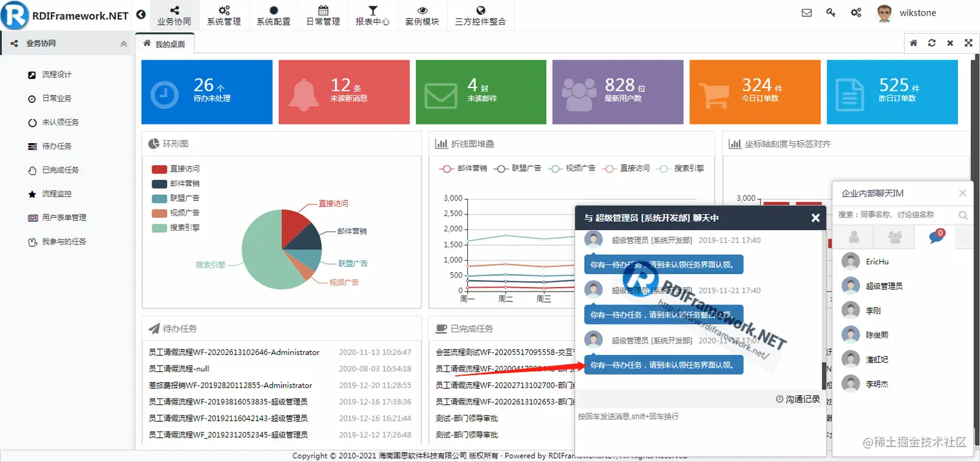980x462 pixels.
Task: Open the 525 昨日订单数 cyan card
Action: point(892,92)
